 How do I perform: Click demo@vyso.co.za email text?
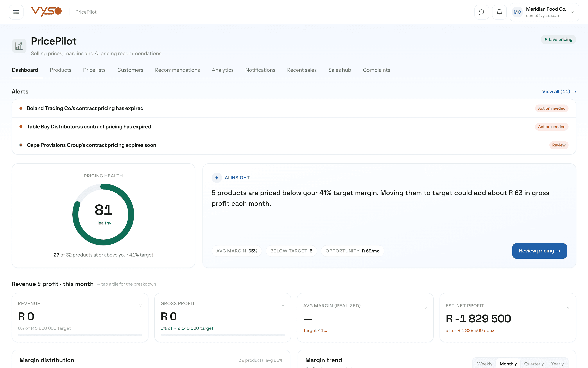pos(542,16)
